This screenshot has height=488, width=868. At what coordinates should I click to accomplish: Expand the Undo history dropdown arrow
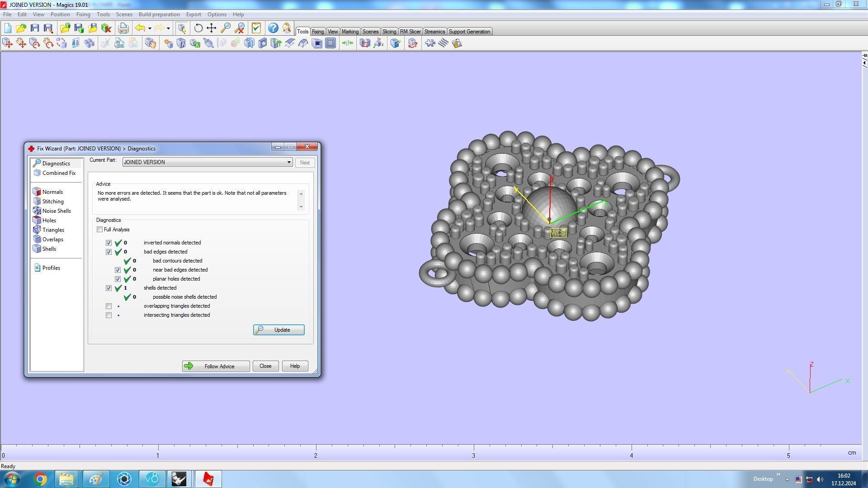click(x=150, y=28)
